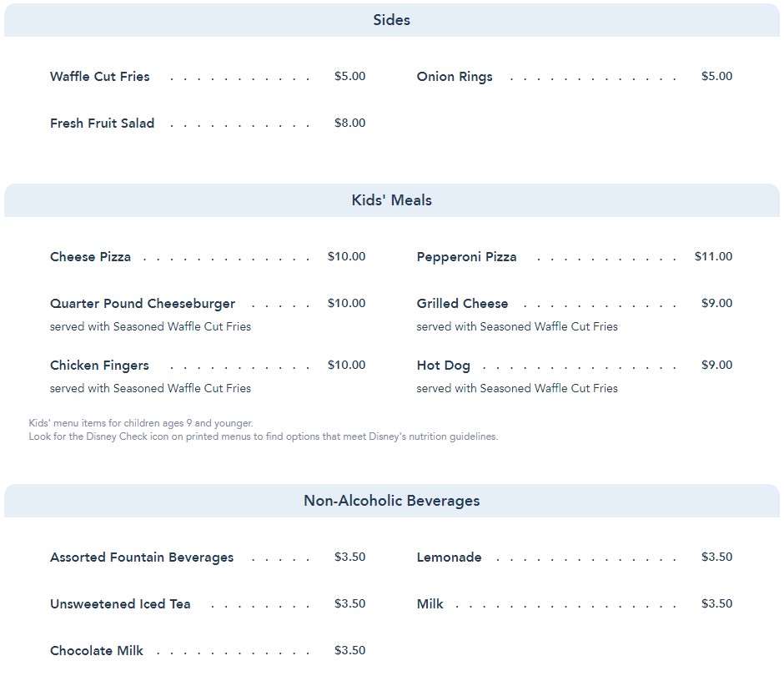
Task: Click the Fresh Fruit Salad item
Action: 102,124
